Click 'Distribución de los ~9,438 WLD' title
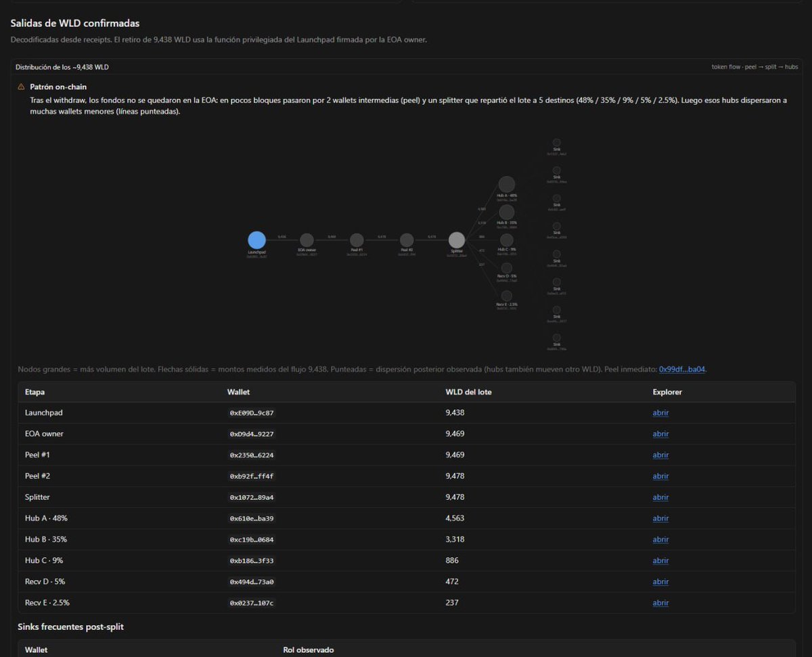The image size is (812, 657). 62,67
